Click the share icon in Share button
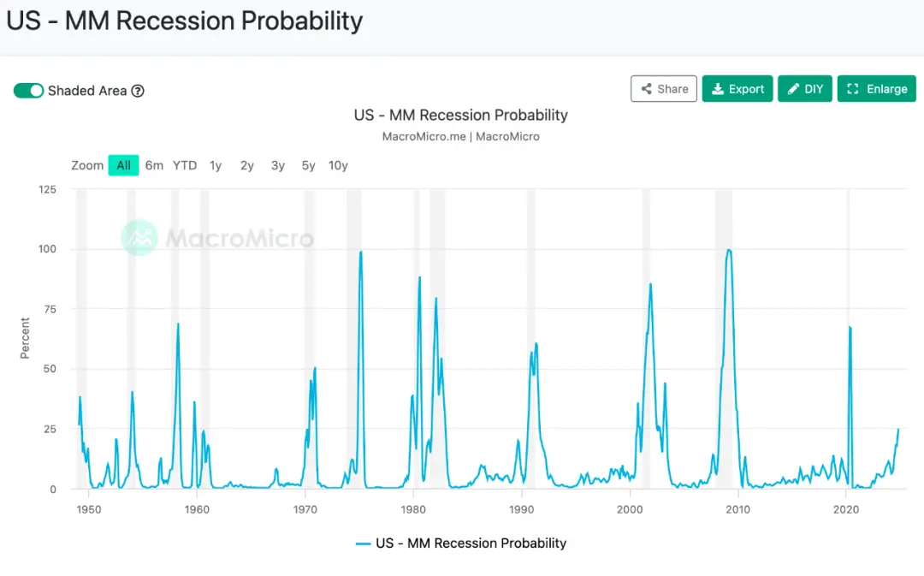 [x=647, y=88]
